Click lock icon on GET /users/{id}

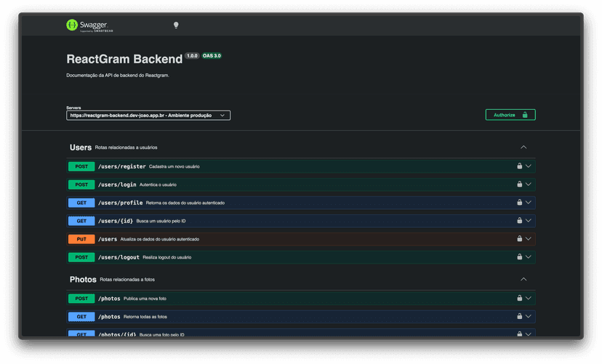(519, 221)
